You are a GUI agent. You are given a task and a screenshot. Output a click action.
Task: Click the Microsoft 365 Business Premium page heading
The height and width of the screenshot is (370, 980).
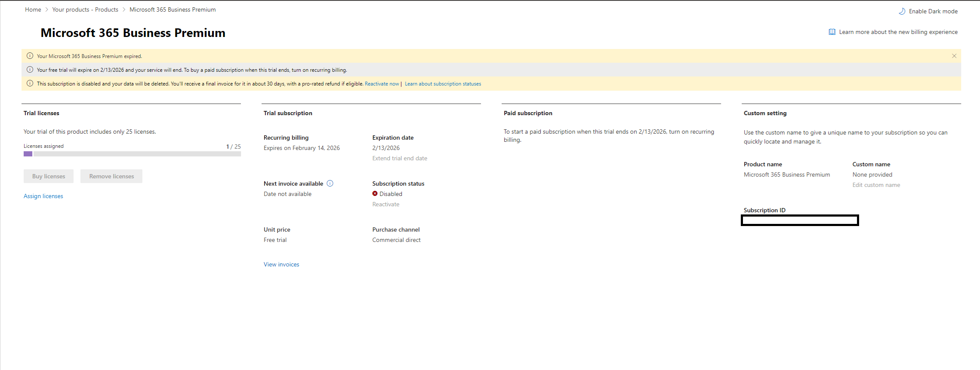pyautogui.click(x=133, y=33)
